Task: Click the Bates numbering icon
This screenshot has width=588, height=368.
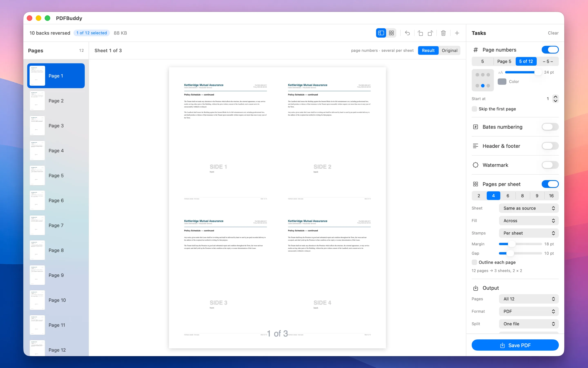Action: [476, 127]
